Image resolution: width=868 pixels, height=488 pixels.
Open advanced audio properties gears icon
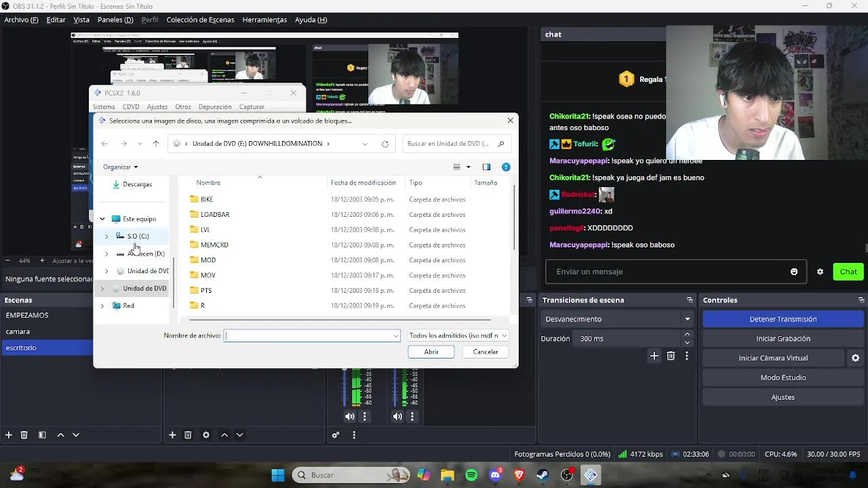pos(336,435)
